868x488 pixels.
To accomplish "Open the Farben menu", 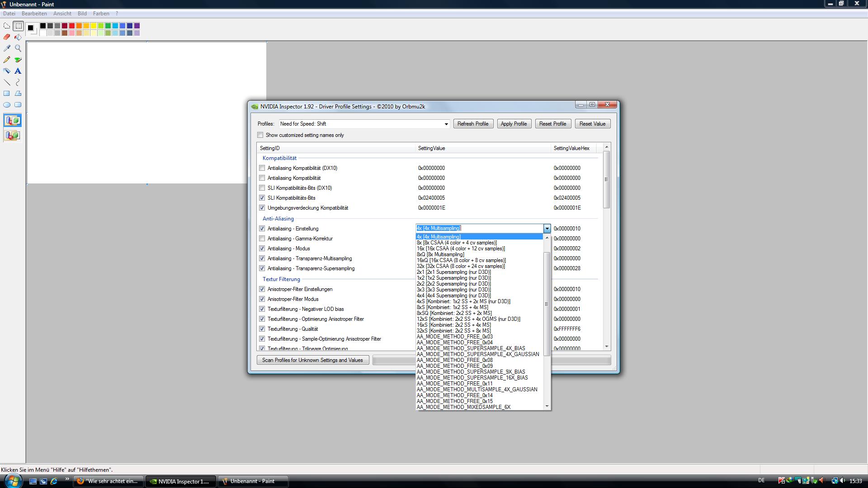I will click(x=101, y=14).
